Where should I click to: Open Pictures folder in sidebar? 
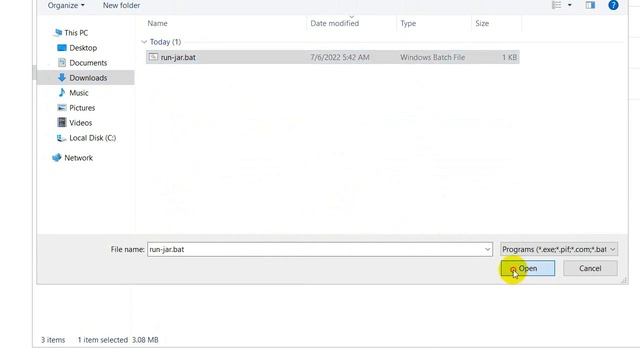click(x=82, y=108)
